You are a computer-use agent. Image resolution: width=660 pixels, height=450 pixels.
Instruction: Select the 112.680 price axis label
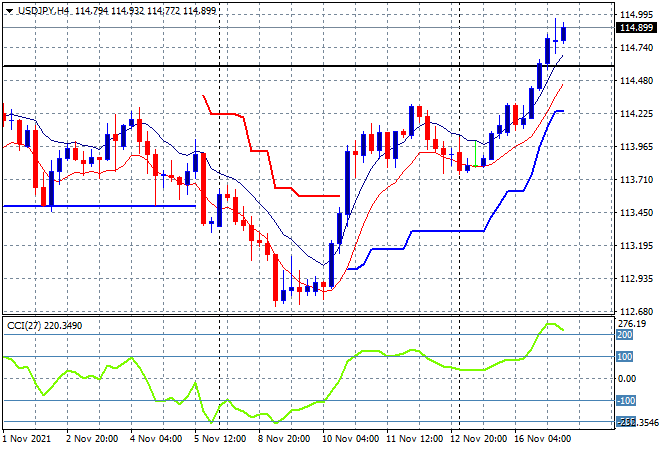point(636,312)
